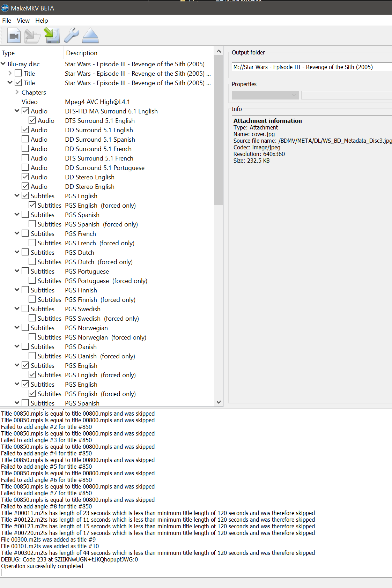
Task: Uncheck DD Surround 5.1 English audio
Action: (x=25, y=130)
